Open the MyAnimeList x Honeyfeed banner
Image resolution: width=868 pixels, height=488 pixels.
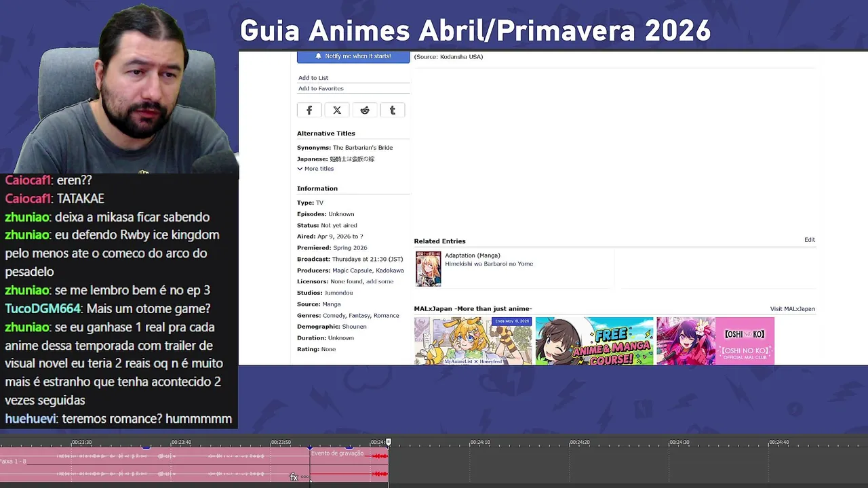coord(473,341)
